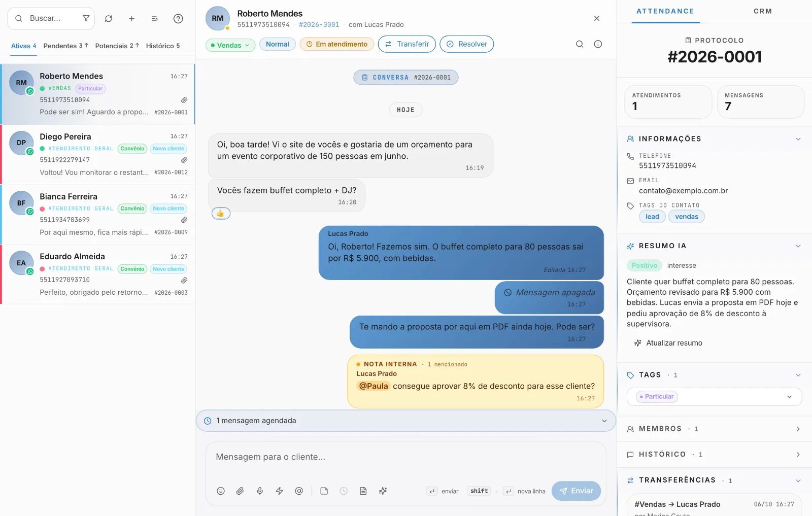Click the Resolver button

point(467,44)
